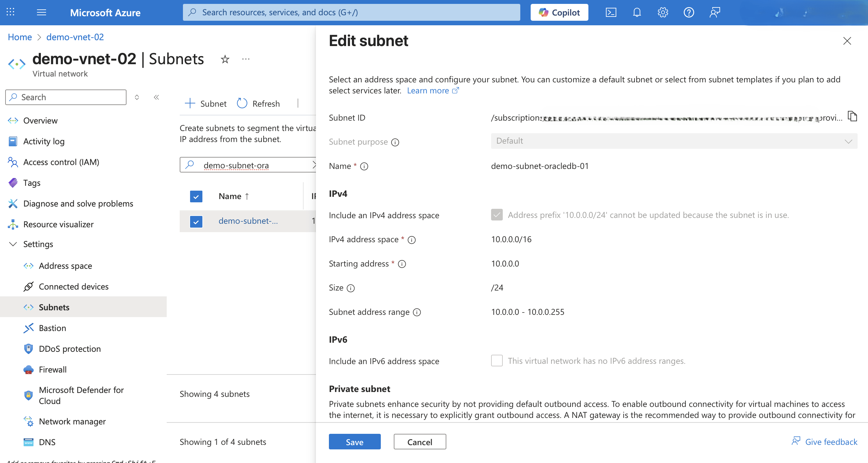Open DDoS protection settings
The image size is (868, 463).
(70, 349)
